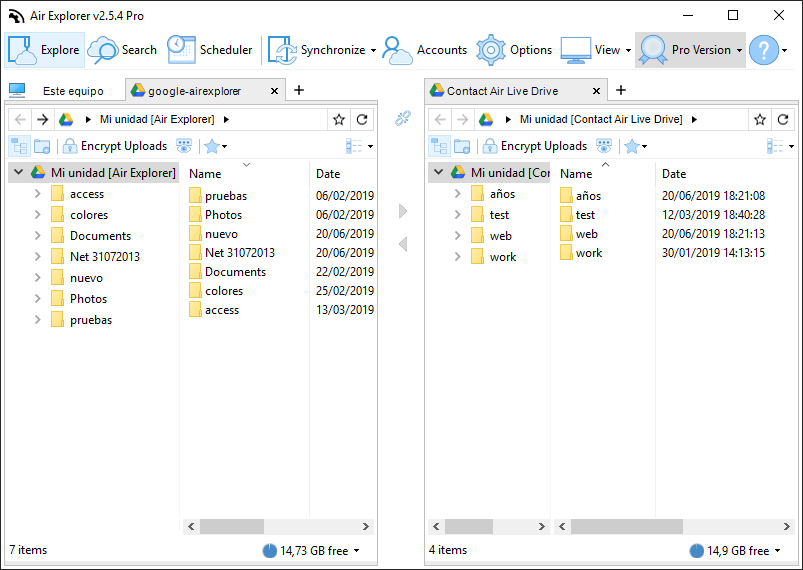Copy selection to right pane arrow
The image size is (803, 570).
tap(403, 211)
